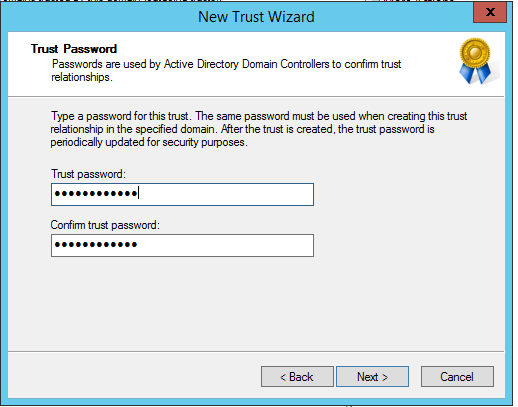518x407 pixels.
Task: Click the word 'relationships.' in the header subtitle
Action: (82, 77)
